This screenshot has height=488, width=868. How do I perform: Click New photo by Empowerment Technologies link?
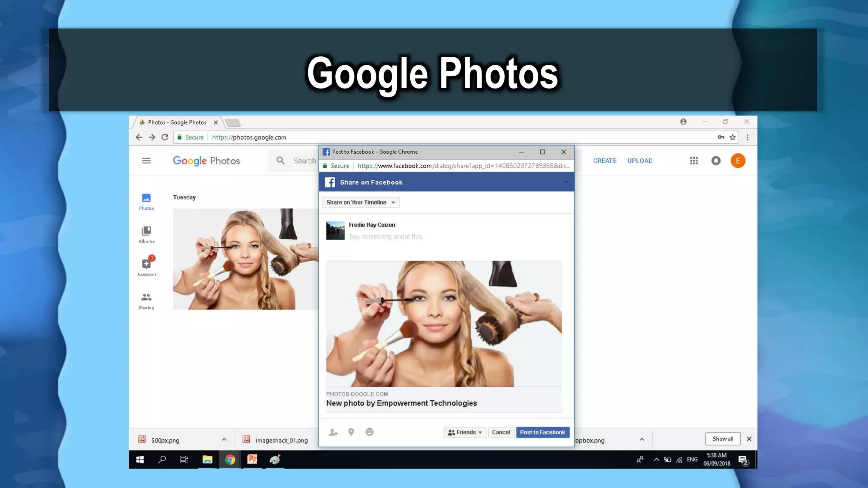pyautogui.click(x=401, y=403)
